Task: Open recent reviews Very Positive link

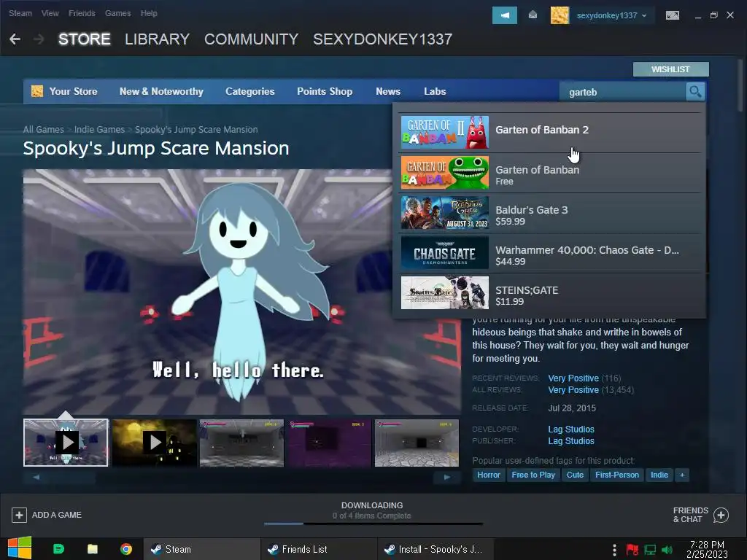Action: click(x=573, y=378)
